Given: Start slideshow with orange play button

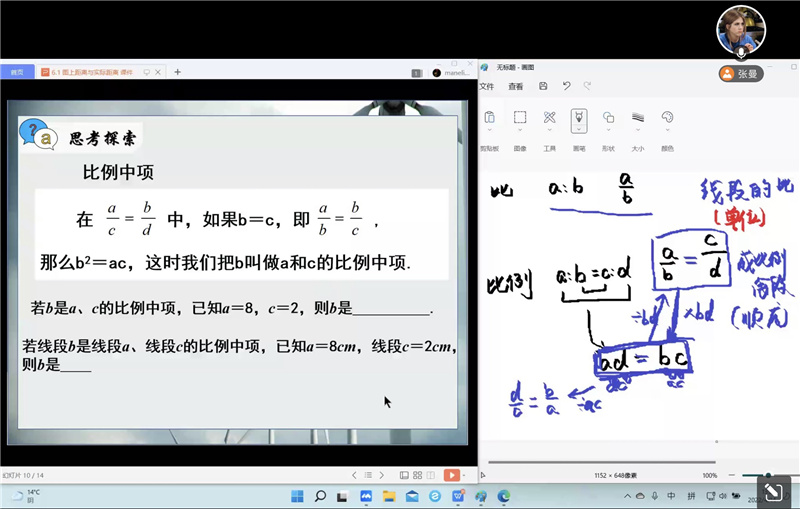Looking at the screenshot, I should click(451, 475).
